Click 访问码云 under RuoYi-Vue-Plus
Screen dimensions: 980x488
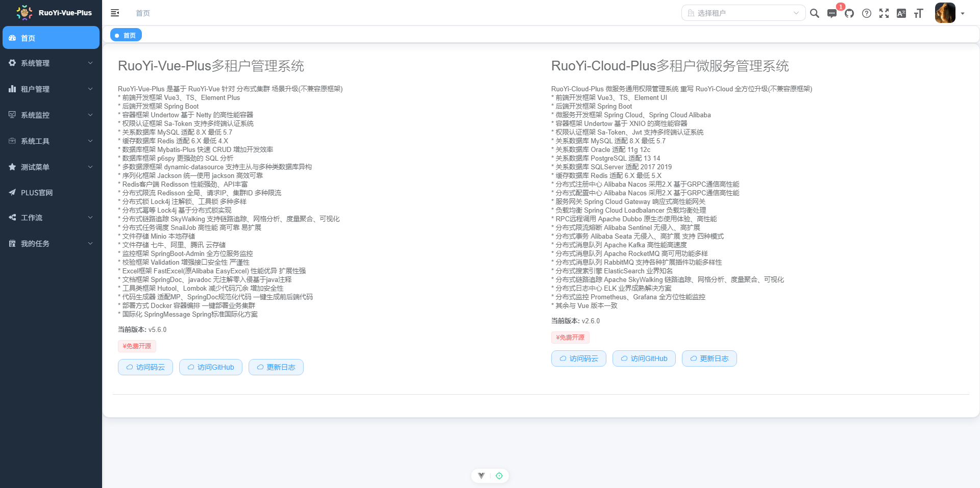(145, 367)
